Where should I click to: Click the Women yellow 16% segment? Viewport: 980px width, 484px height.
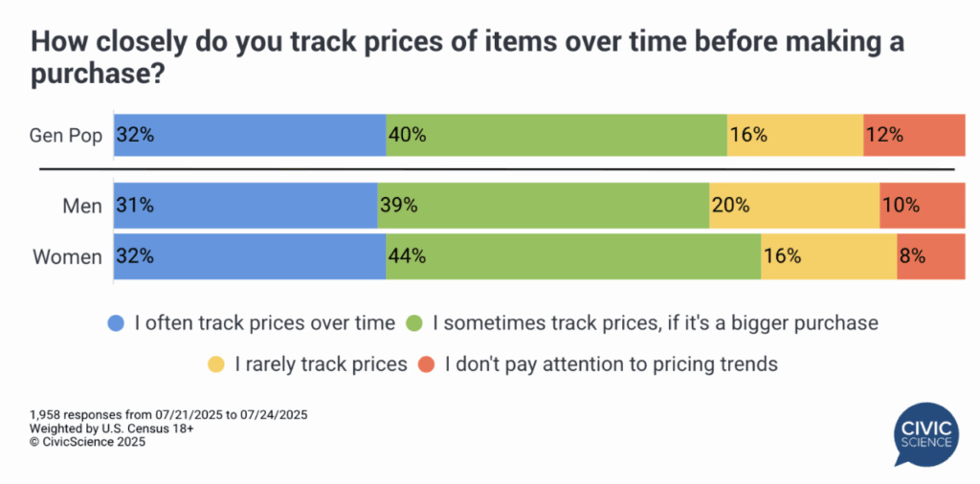point(828,257)
